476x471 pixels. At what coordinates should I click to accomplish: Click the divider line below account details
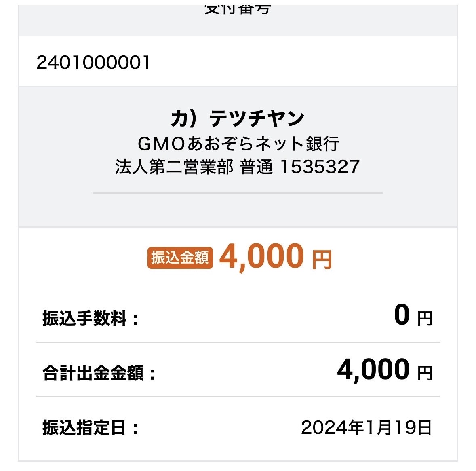[x=238, y=193]
